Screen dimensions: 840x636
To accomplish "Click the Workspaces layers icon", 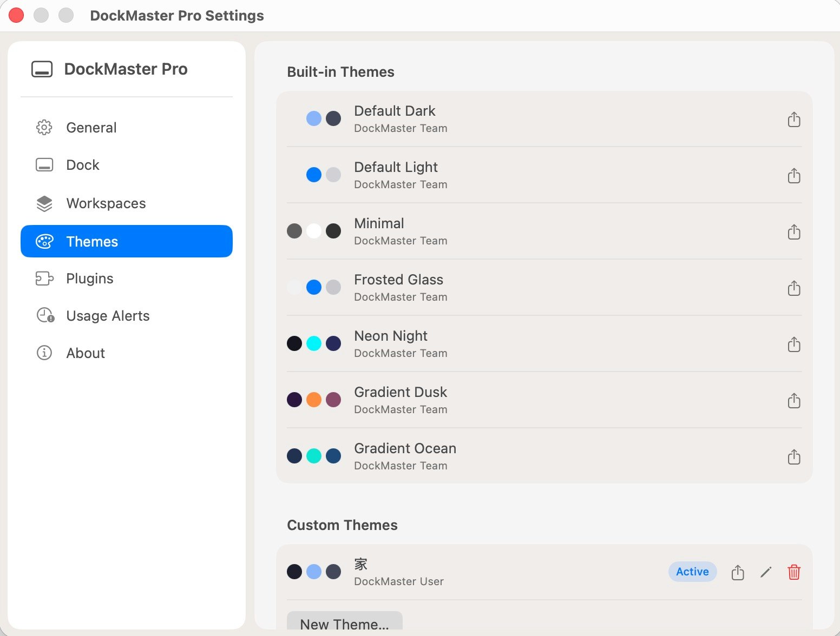I will pos(44,203).
